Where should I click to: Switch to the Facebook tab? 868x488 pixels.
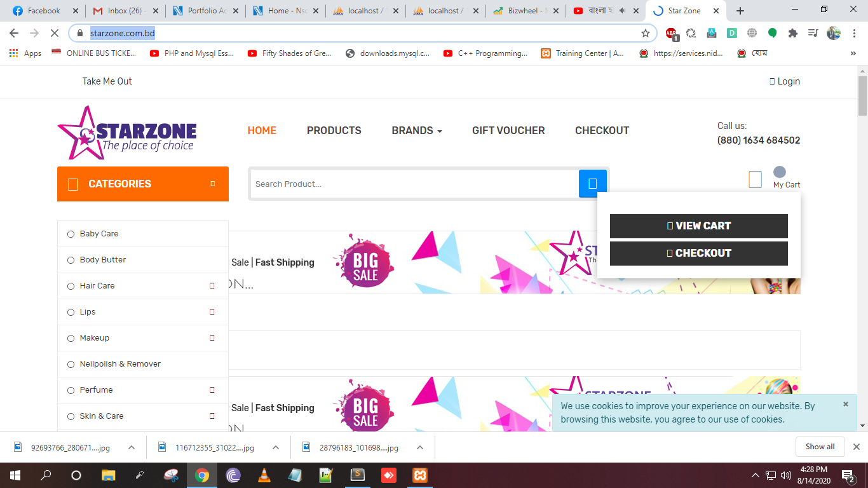coord(44,11)
